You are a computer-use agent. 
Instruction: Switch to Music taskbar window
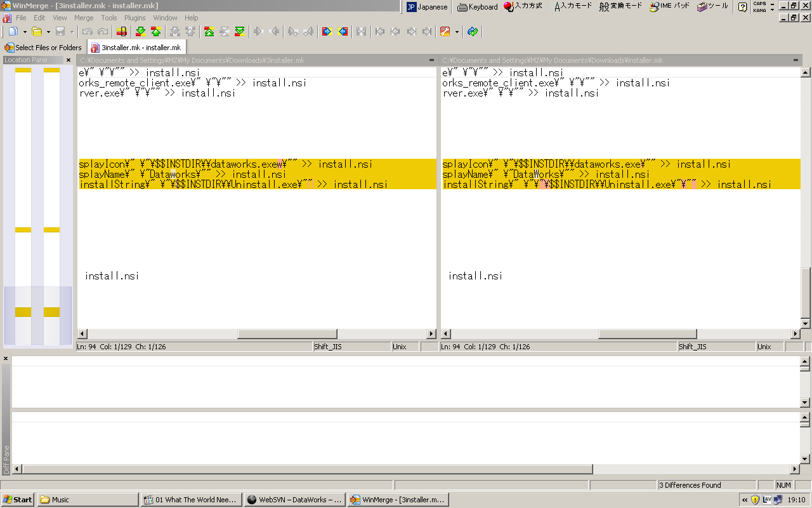click(x=88, y=500)
